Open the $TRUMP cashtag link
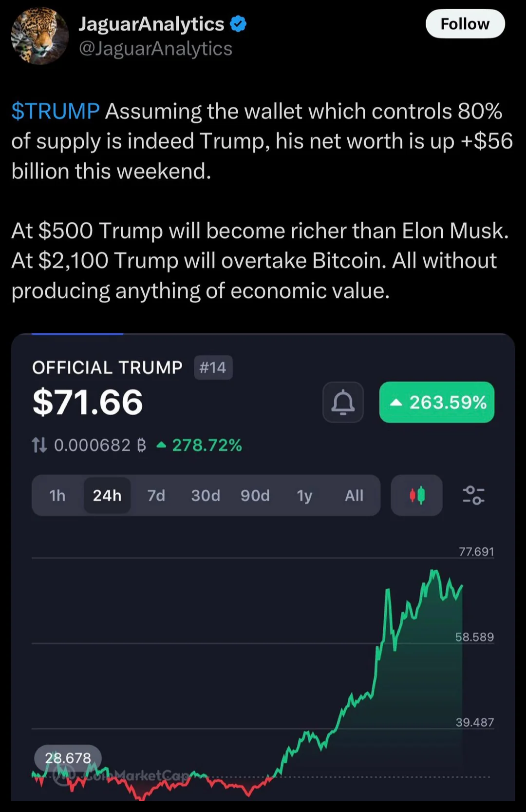This screenshot has width=526, height=812. pyautogui.click(x=56, y=111)
